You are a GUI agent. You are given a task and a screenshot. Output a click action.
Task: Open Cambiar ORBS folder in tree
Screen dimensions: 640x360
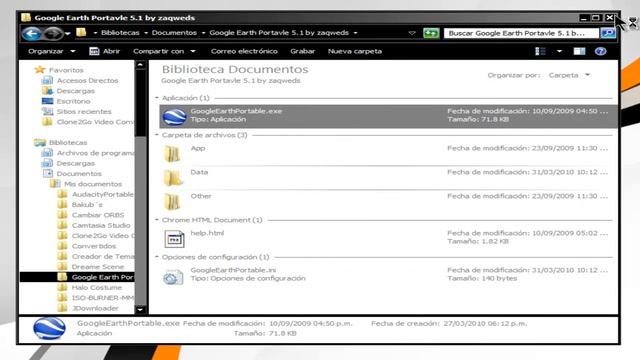coord(98,215)
